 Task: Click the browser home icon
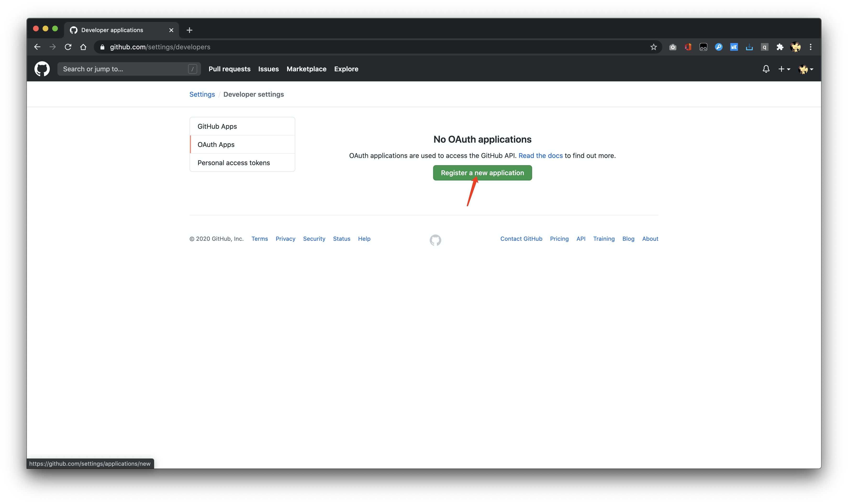click(83, 47)
